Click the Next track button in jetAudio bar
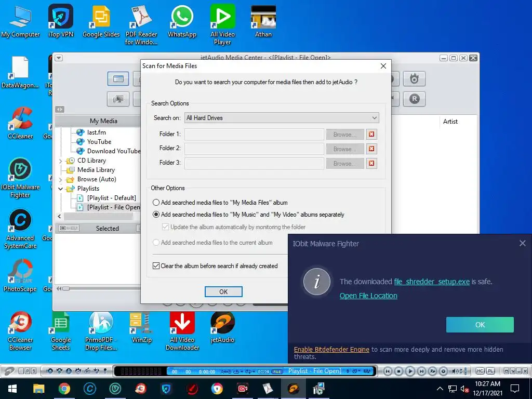Screen dimensions: 532x399 421,371
